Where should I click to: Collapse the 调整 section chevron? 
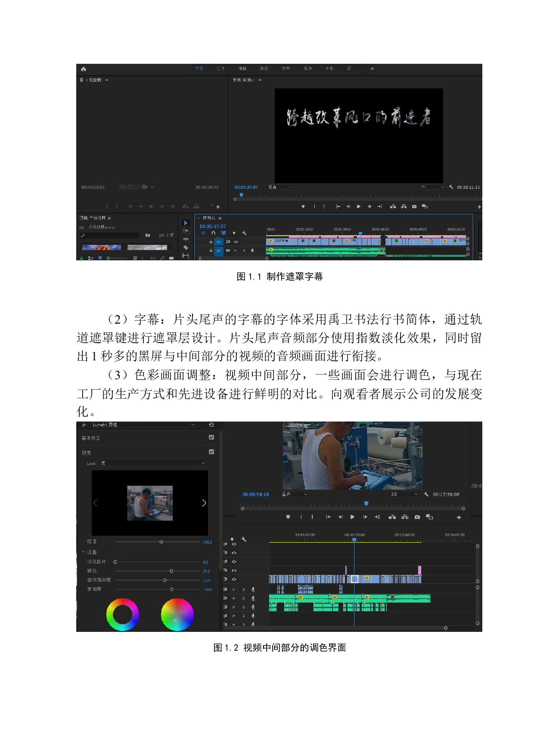pyautogui.click(x=84, y=552)
